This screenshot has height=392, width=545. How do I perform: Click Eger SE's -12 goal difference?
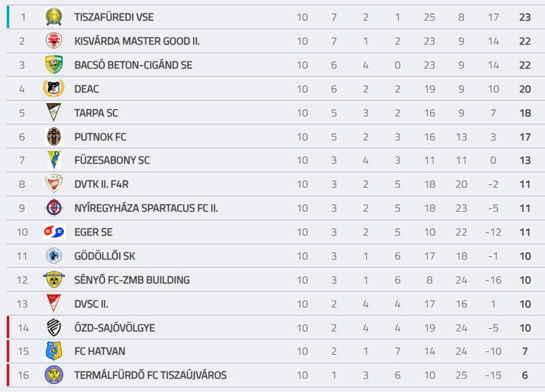coord(492,232)
